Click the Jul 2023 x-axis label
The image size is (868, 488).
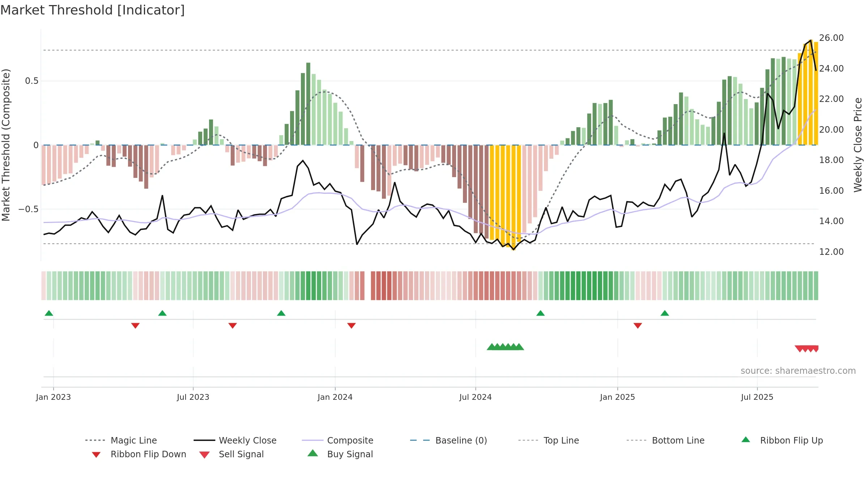point(193,397)
